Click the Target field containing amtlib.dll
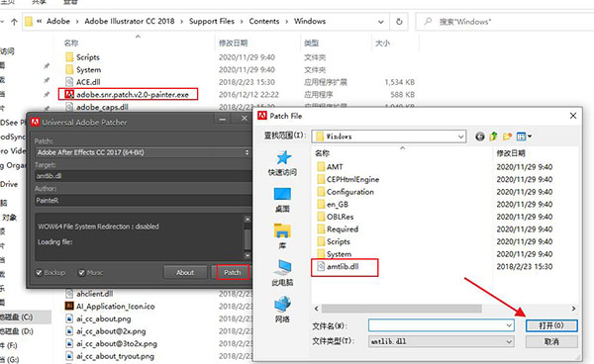This screenshot has width=594, height=364. (144, 175)
